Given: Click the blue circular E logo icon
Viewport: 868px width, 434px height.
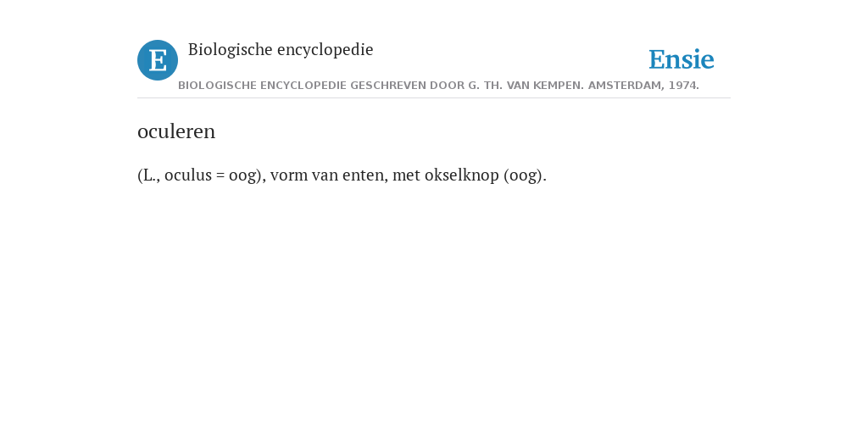Looking at the screenshot, I should point(158,60).
